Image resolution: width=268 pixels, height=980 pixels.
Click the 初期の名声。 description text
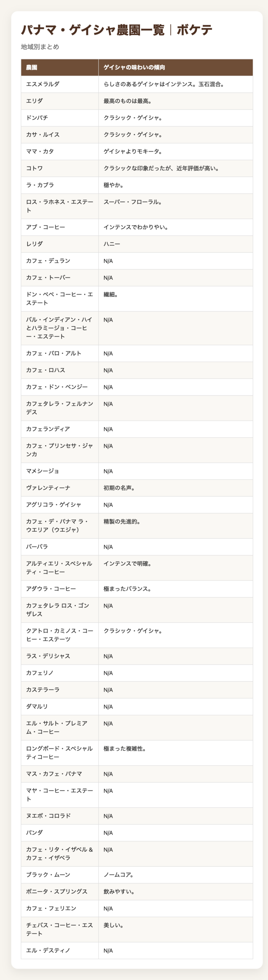(119, 488)
